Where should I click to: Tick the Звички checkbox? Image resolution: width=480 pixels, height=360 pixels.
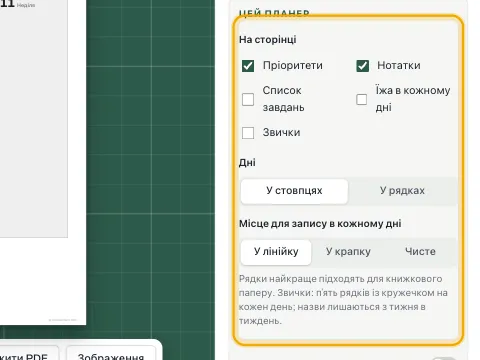click(248, 133)
